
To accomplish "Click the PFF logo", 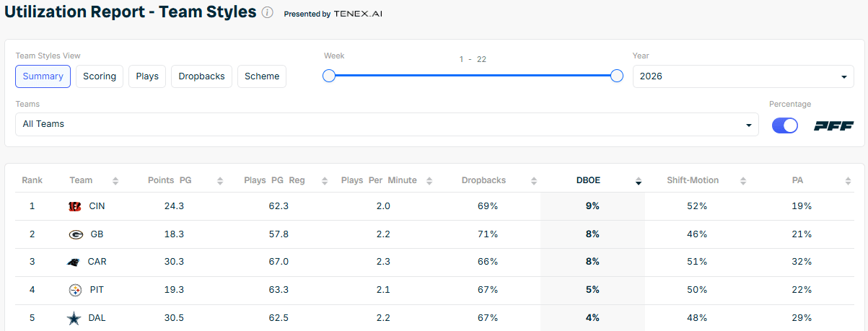I will tap(834, 125).
